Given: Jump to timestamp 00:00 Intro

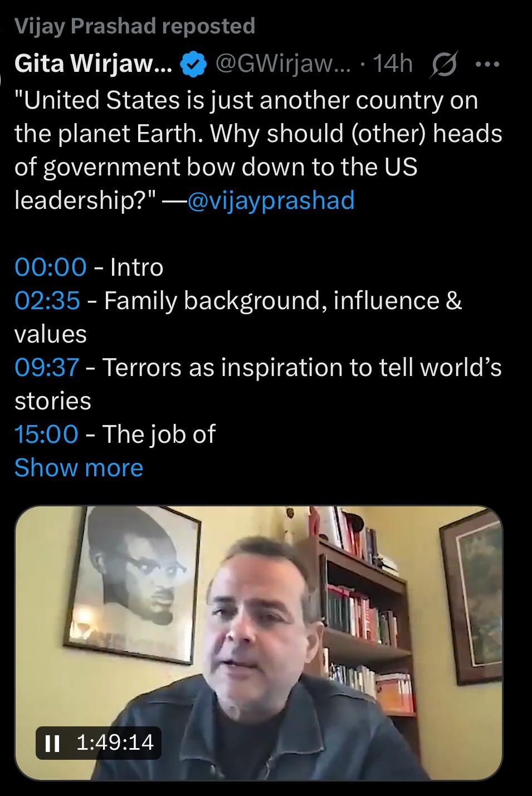Looking at the screenshot, I should pyautogui.click(x=50, y=267).
